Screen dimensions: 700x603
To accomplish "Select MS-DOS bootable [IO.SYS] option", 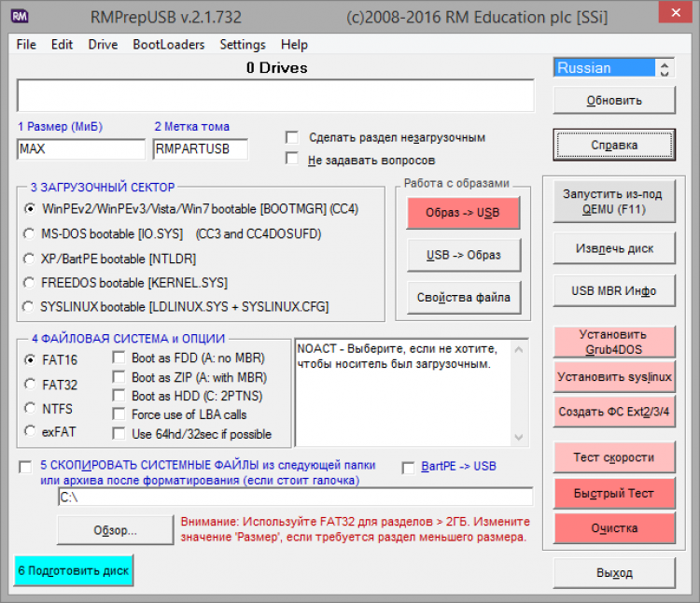I will tap(30, 233).
